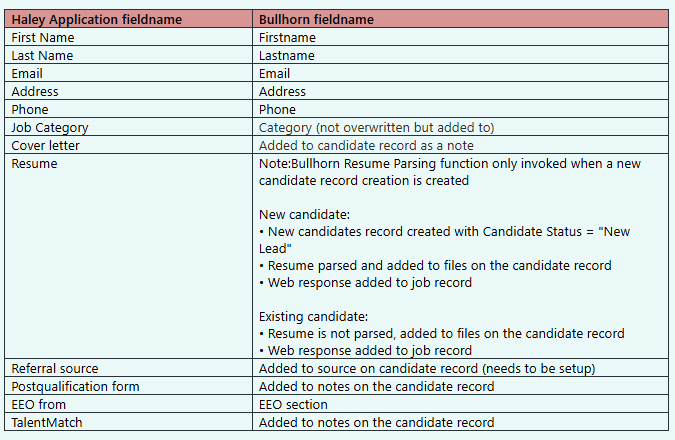Image resolution: width=675 pixels, height=440 pixels.
Task: Click the "TalentMatch" cell
Action: pyautogui.click(x=46, y=422)
